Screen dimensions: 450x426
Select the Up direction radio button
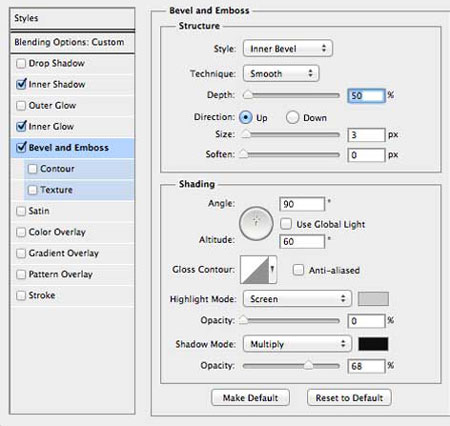pos(246,117)
